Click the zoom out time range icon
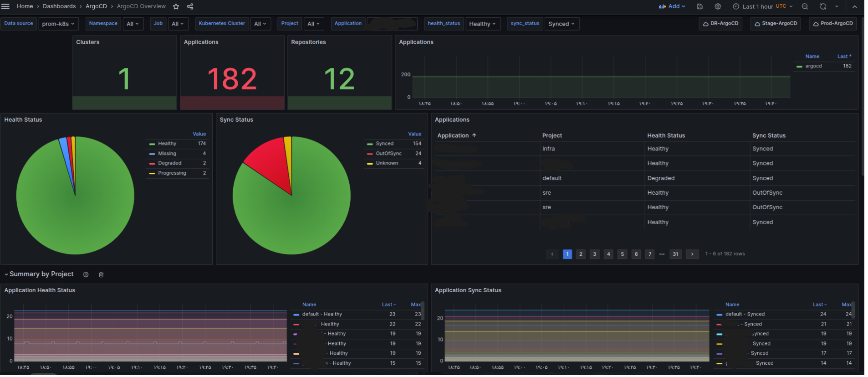Screen dimensions: 868x377 (805, 6)
